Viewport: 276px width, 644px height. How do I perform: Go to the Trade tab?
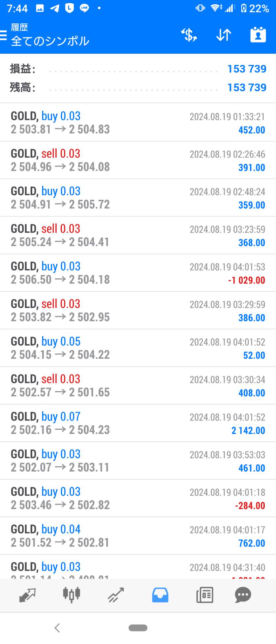pyautogui.click(x=116, y=595)
